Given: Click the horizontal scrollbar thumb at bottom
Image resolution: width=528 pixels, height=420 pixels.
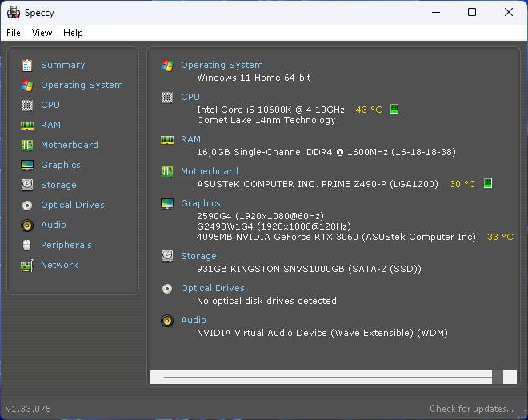Looking at the screenshot, I should pyautogui.click(x=498, y=378).
